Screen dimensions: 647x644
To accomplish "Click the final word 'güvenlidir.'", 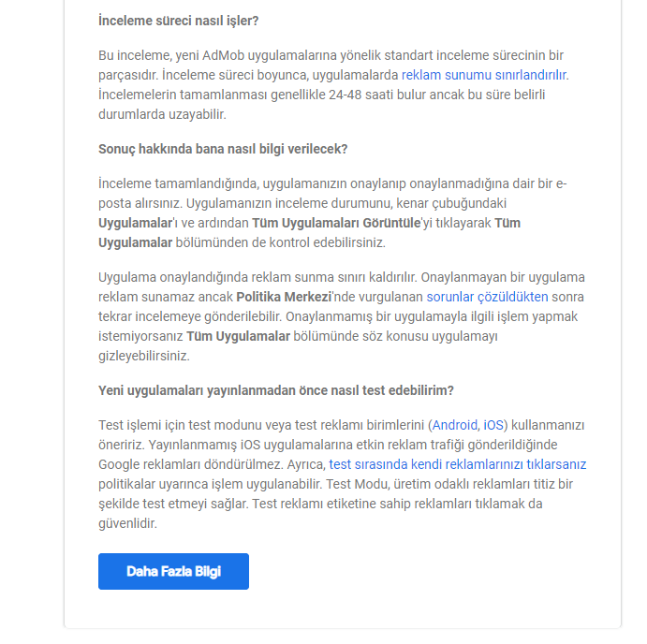I will pos(128,524).
